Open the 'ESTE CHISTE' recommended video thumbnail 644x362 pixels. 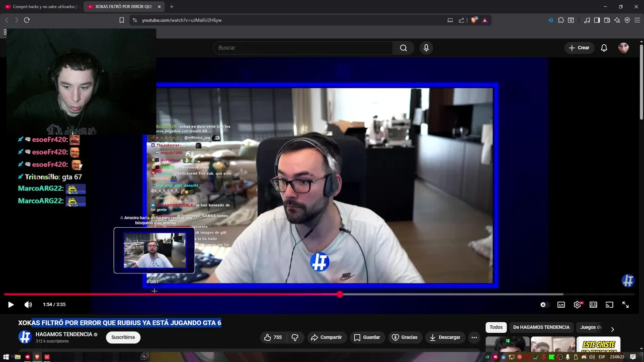pyautogui.click(x=598, y=344)
